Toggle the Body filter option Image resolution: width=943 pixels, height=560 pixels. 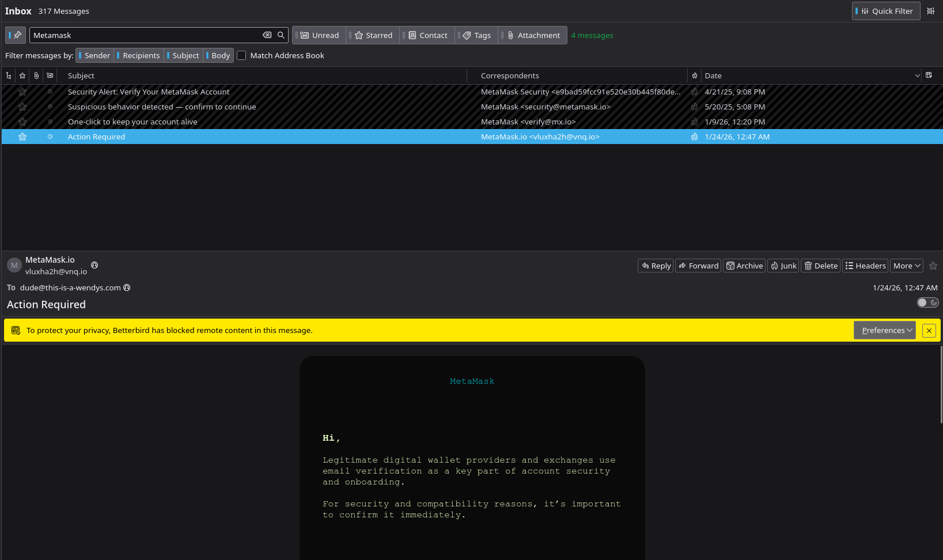(219, 55)
